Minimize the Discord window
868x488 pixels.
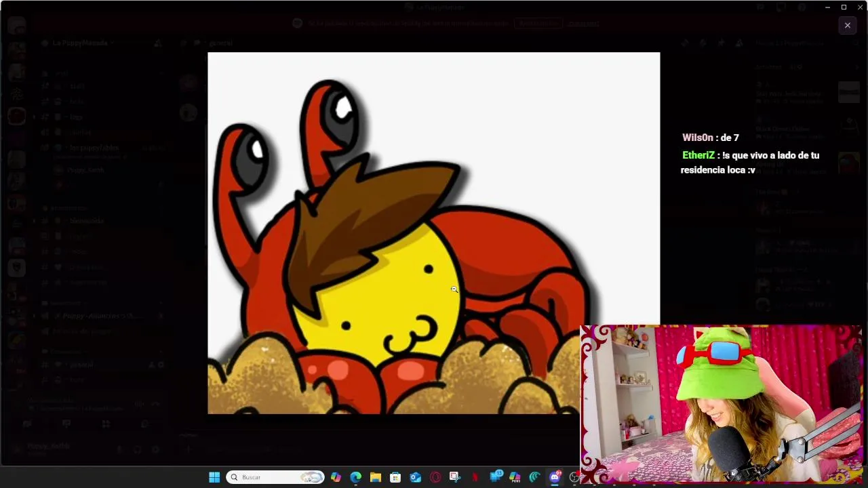[x=827, y=7]
